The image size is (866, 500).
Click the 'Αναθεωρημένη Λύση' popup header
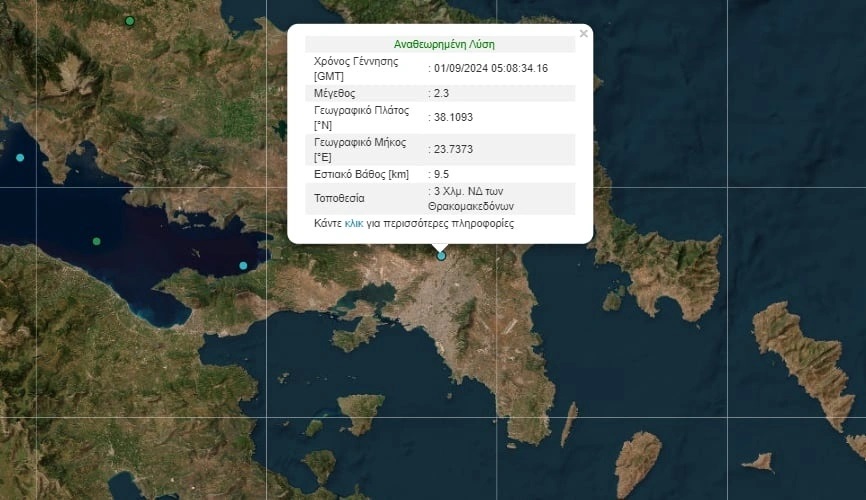[x=440, y=44]
